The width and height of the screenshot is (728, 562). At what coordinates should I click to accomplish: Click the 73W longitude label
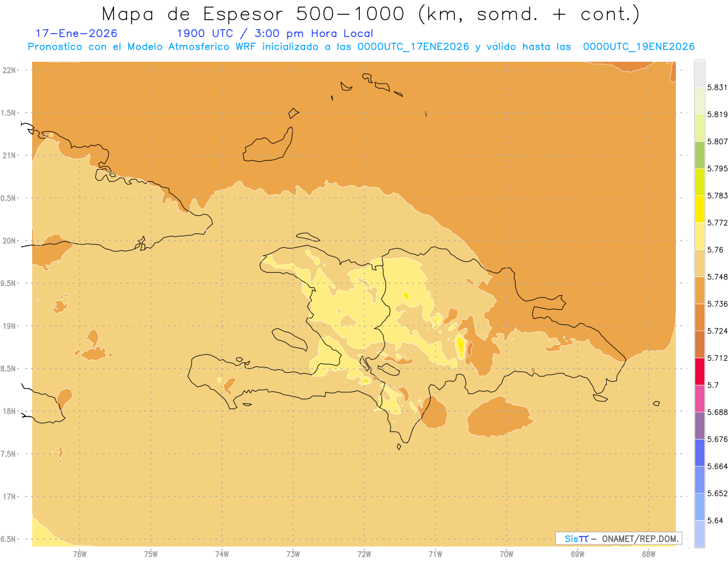[x=293, y=554]
